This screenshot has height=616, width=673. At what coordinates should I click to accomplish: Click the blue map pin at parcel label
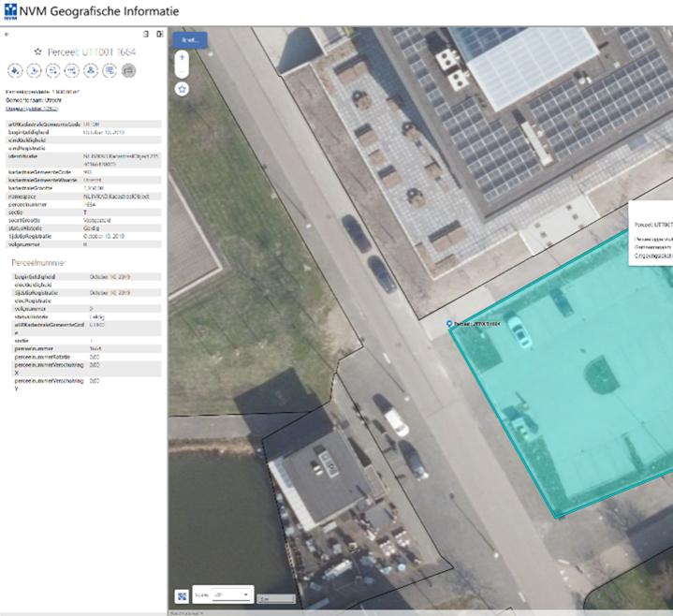point(450,324)
